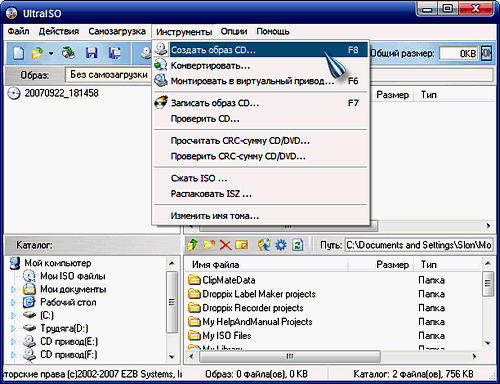Click the Инструменты menu
This screenshot has width=500, height=384.
[184, 32]
